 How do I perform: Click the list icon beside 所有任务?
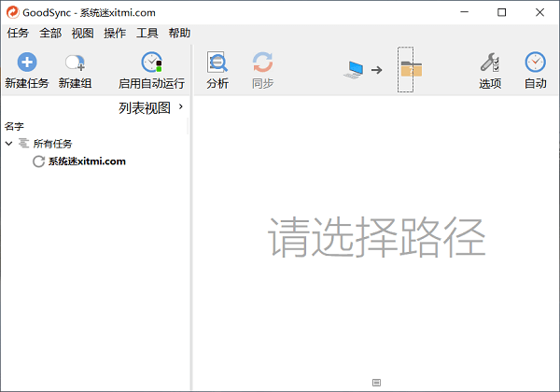[24, 143]
